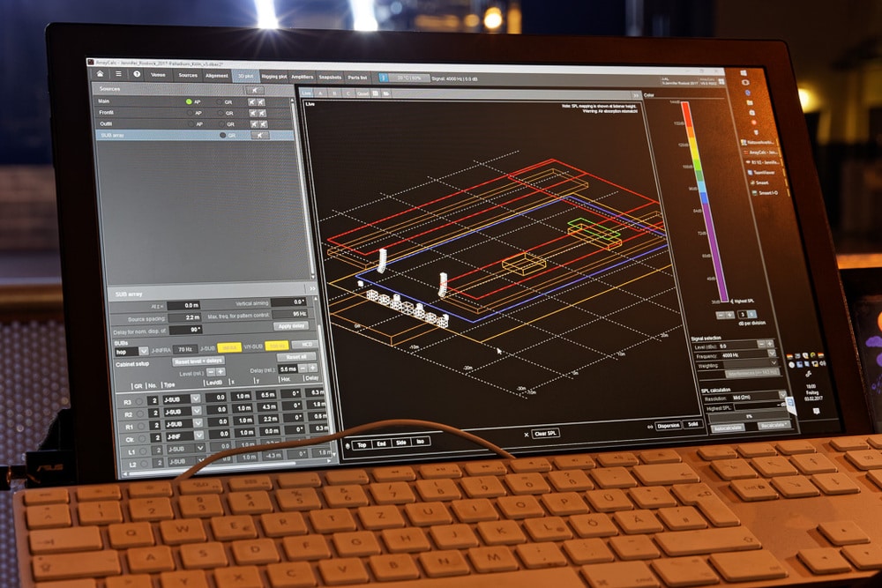Click the Reset all button
This screenshot has width=882, height=588.
(295, 357)
